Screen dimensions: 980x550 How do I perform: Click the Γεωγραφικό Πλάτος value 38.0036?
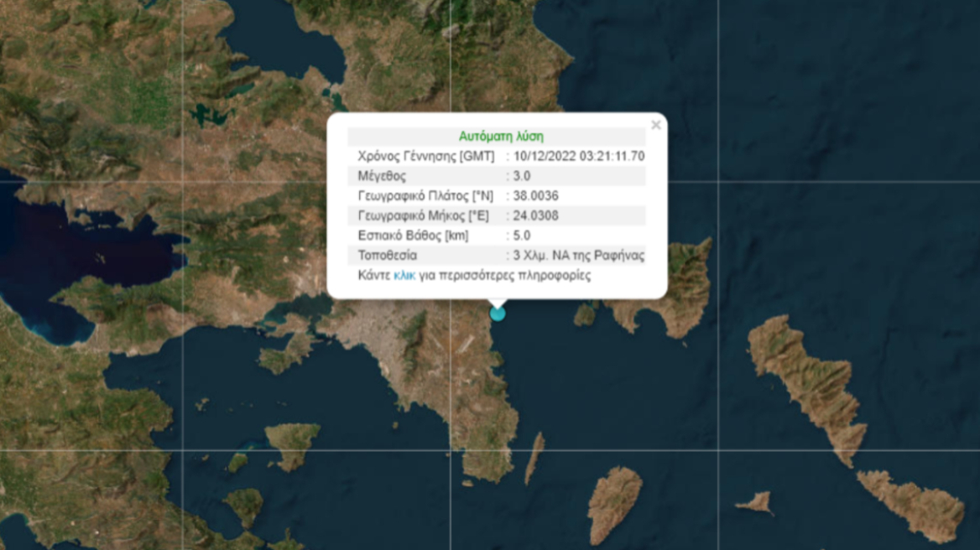pyautogui.click(x=535, y=195)
